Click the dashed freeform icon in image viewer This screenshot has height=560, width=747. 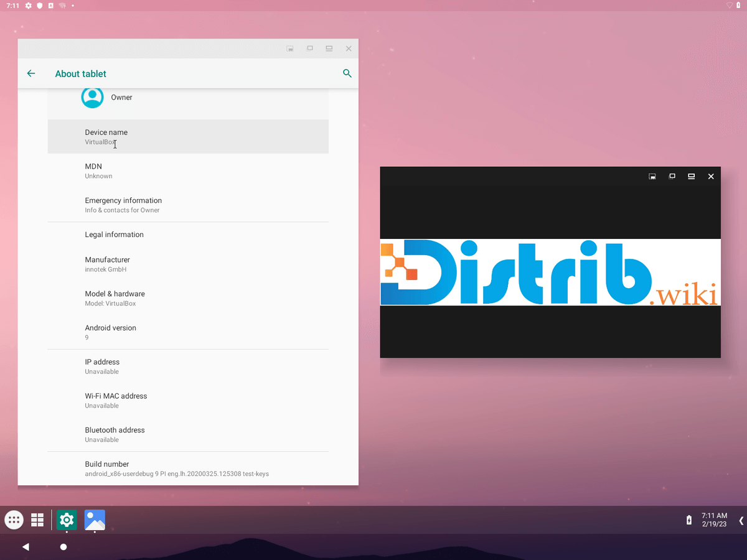point(652,176)
